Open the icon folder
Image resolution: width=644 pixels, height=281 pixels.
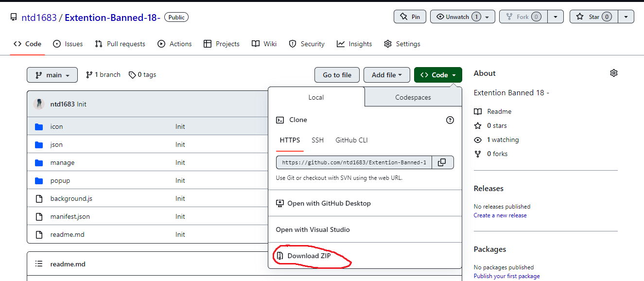point(56,126)
